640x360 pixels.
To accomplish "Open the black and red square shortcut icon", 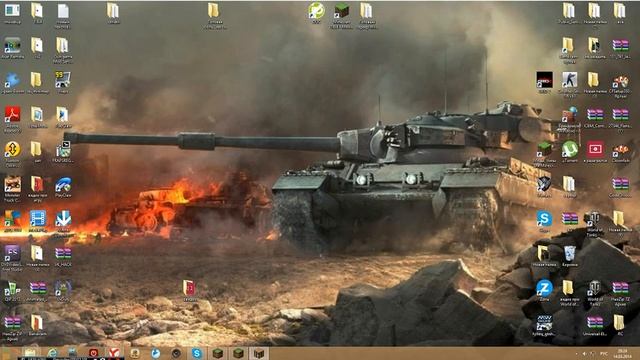I will [x=544, y=80].
